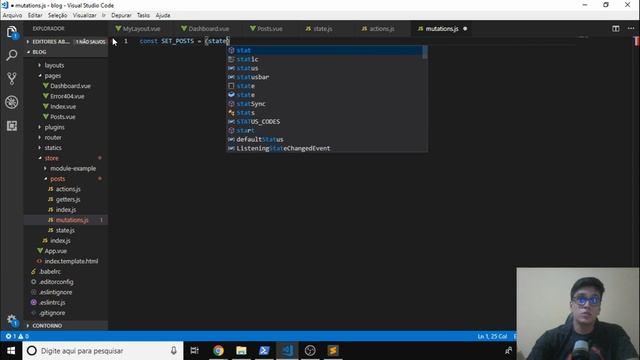Open the editor More Actions menu

pyautogui.click(x=631, y=29)
